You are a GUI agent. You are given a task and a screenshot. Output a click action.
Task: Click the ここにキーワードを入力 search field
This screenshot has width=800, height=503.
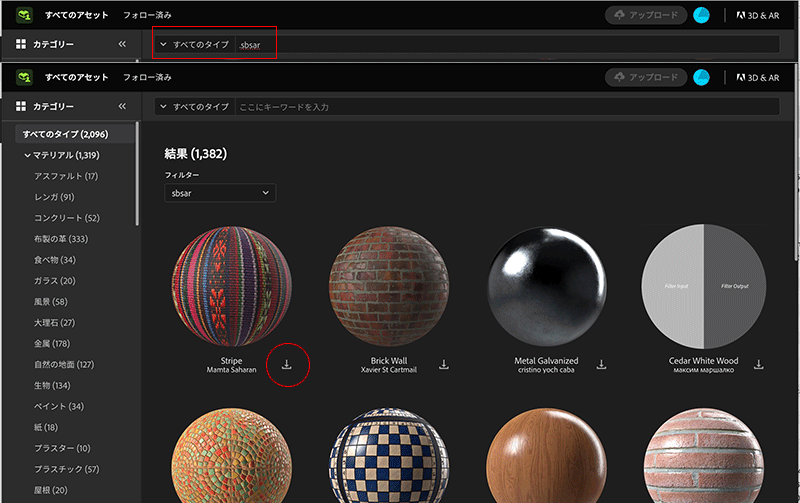[505, 106]
